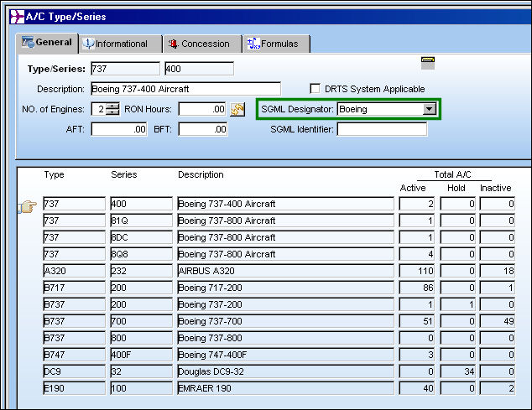Click the Type field containing 737
532x410 pixels.
(125, 69)
